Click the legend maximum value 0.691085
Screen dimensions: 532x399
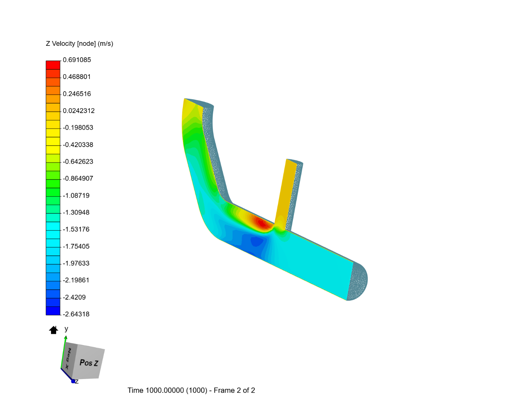coord(77,60)
